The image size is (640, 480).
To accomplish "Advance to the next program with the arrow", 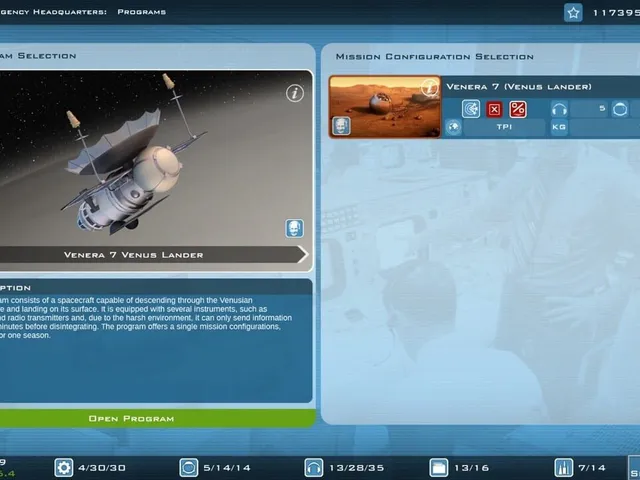I will [x=302, y=255].
